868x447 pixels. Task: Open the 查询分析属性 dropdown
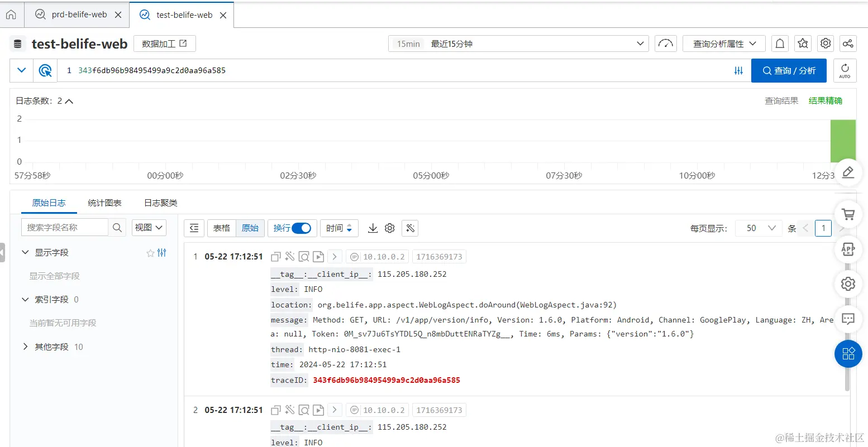723,43
